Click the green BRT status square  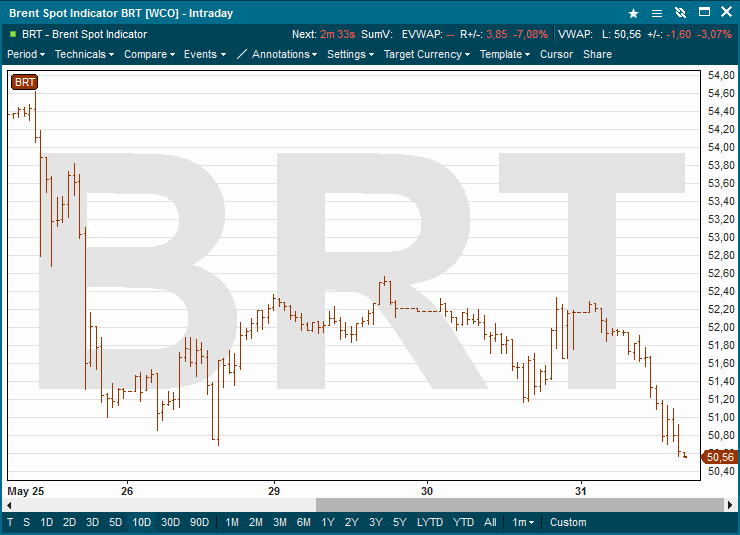click(x=13, y=34)
